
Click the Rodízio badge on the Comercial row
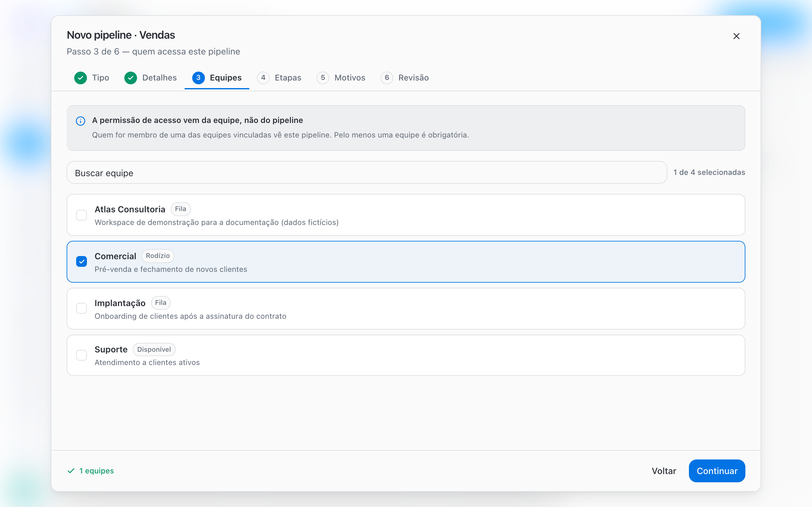158,256
